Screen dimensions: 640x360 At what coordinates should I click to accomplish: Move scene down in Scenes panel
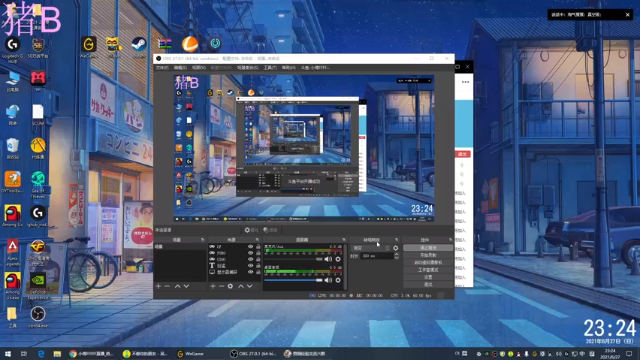pyautogui.click(x=187, y=286)
